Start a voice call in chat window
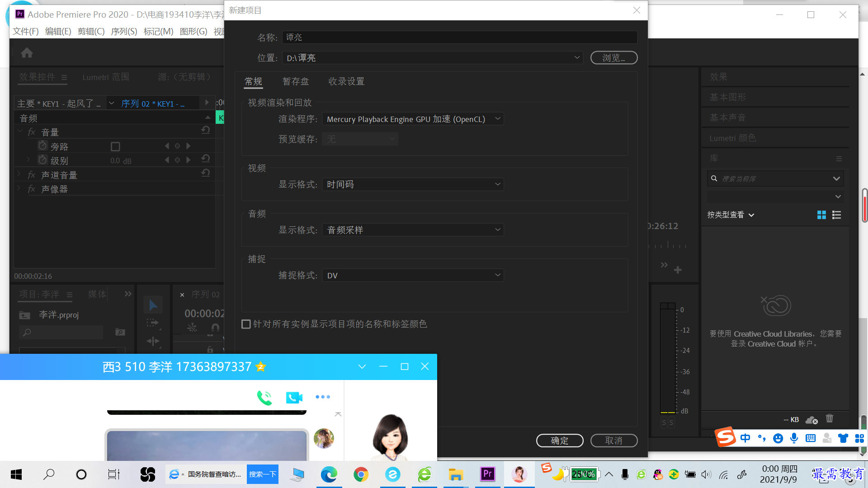Viewport: 868px width, 488px height. click(264, 397)
